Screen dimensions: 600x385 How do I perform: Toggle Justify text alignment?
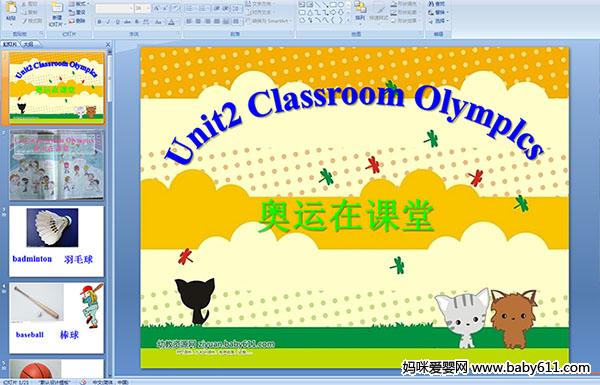217,21
